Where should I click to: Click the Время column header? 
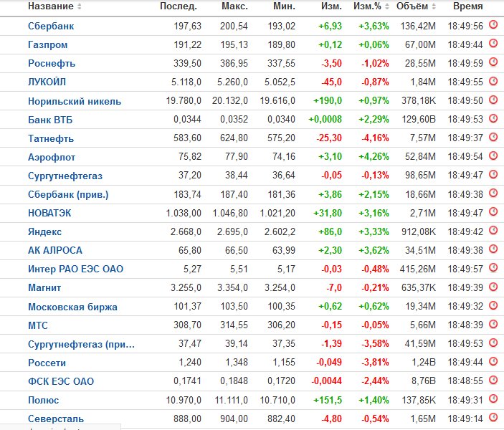[x=467, y=6]
